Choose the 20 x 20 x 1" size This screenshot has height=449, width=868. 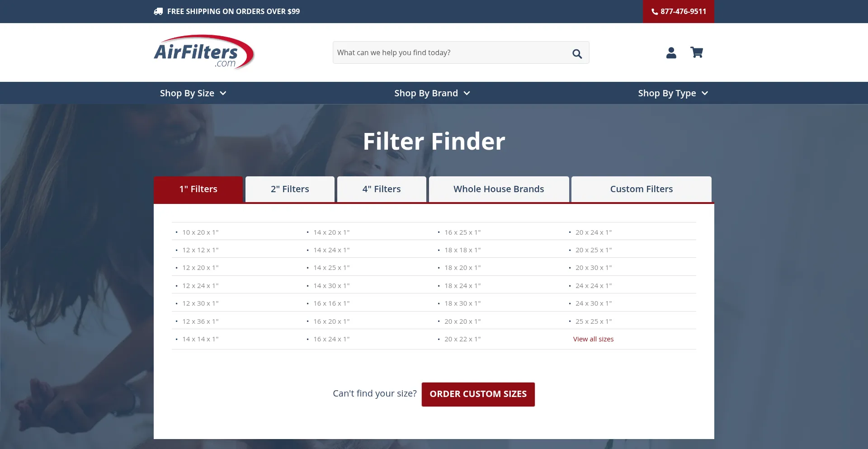click(x=462, y=321)
